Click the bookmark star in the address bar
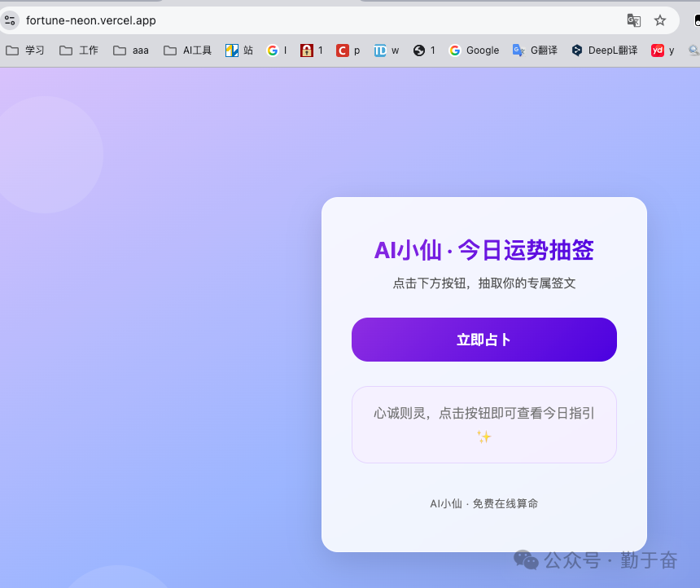 [660, 20]
